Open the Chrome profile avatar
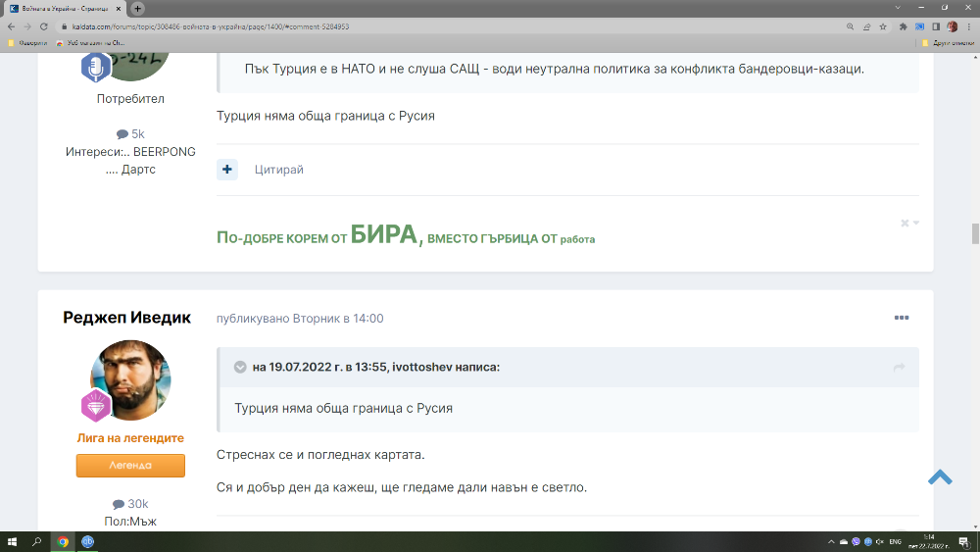980x552 pixels. pos(952,26)
